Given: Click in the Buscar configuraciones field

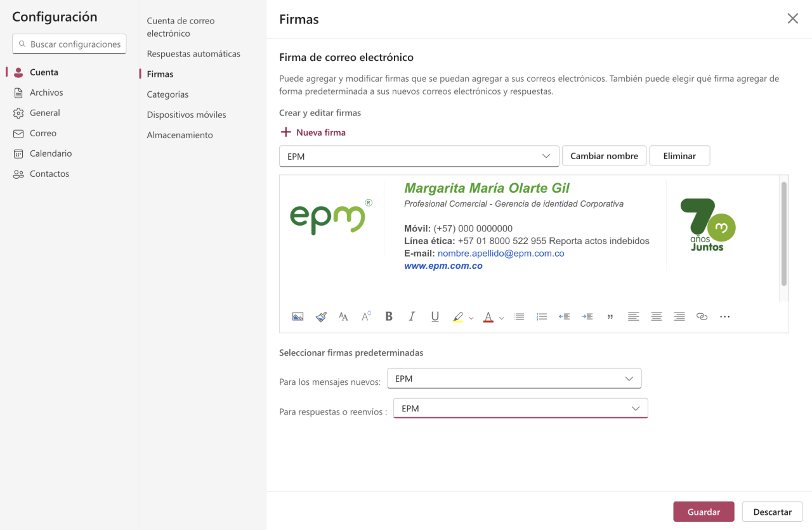Looking at the screenshot, I should [69, 44].
